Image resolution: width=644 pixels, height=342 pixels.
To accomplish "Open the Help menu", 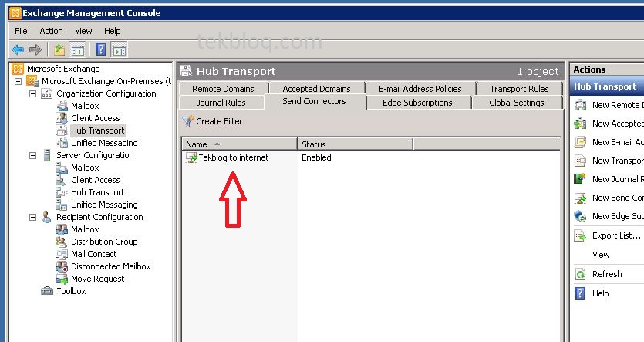I will coord(112,31).
